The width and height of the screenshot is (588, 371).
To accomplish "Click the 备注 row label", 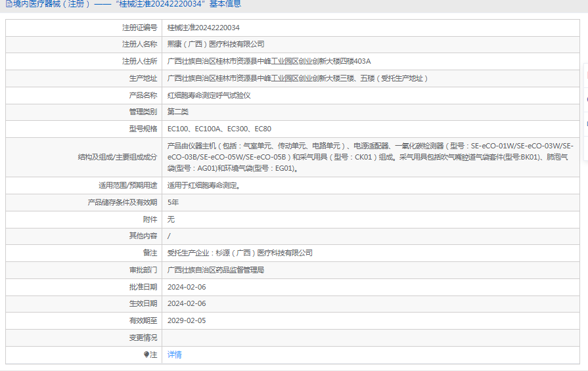I will coord(150,253).
